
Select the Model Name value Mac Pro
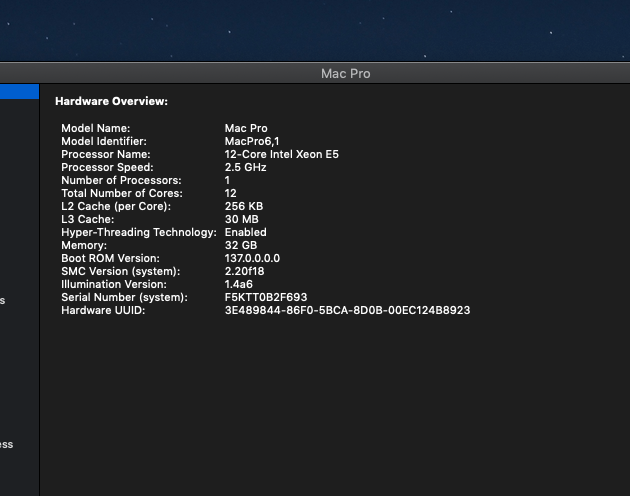click(246, 128)
